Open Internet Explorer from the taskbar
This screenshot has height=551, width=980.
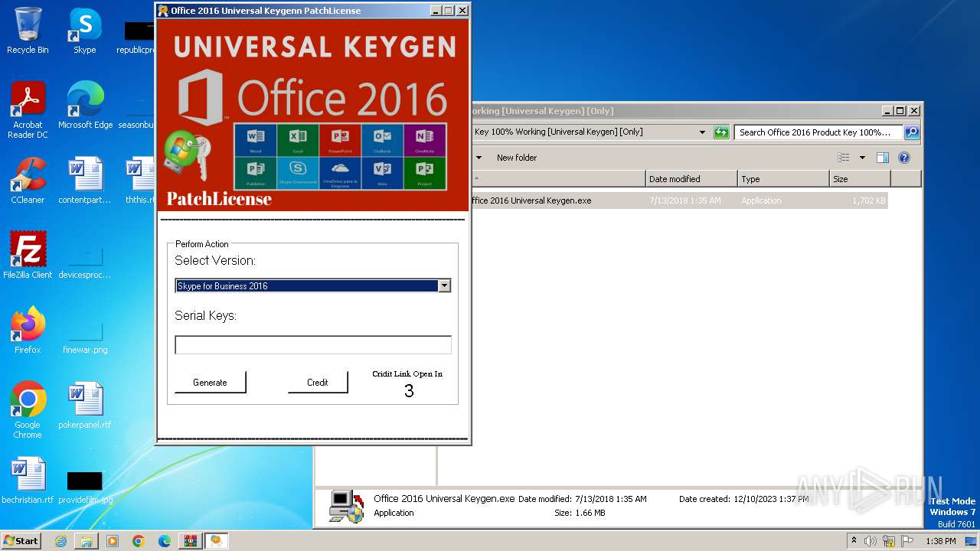[x=60, y=541]
